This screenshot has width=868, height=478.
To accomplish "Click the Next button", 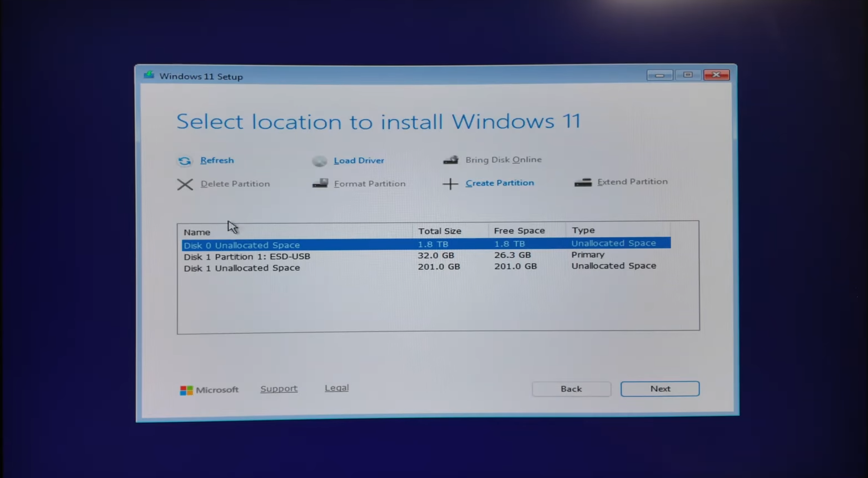I will pos(660,389).
